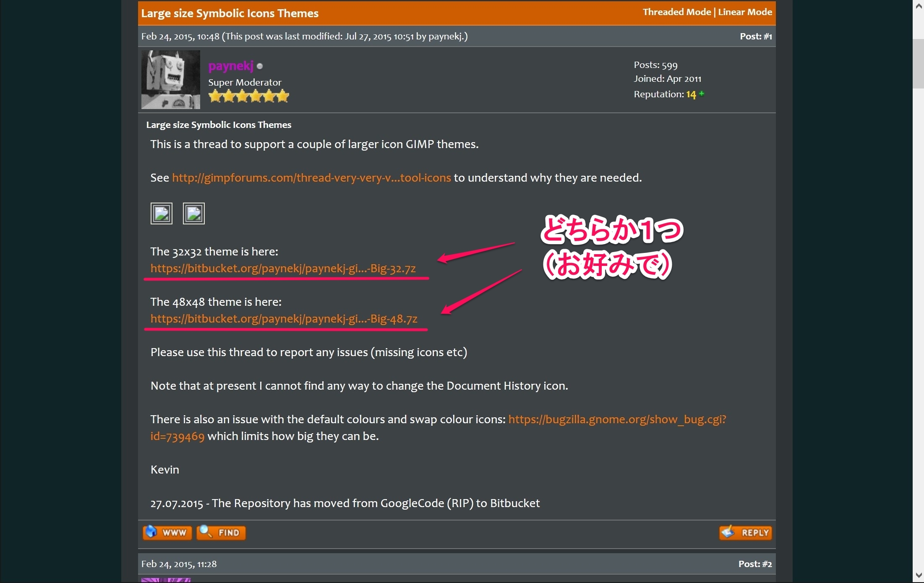The image size is (924, 583).
Task: Open the bugzilla.gnome.org bug report link
Action: (617, 419)
